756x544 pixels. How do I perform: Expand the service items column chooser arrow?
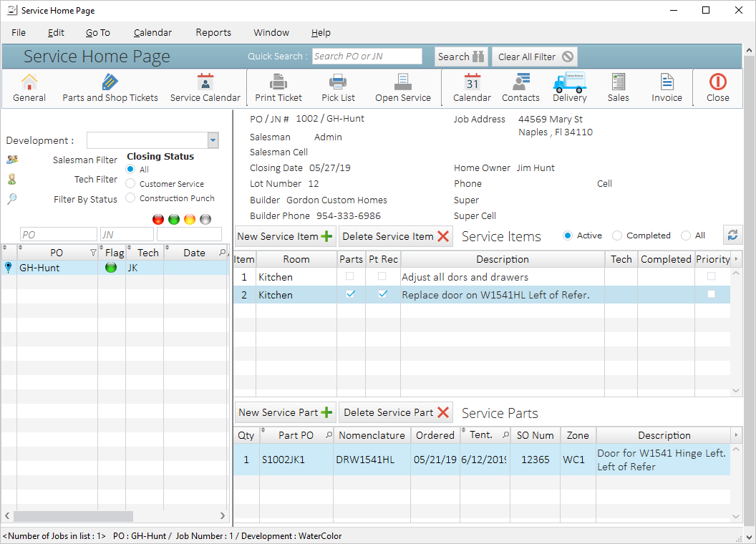coord(737,259)
